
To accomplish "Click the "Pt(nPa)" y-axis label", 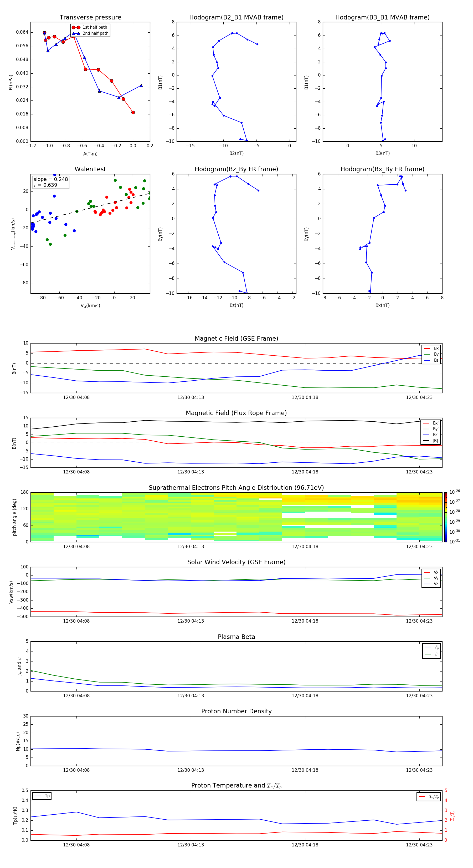I will [11, 82].
